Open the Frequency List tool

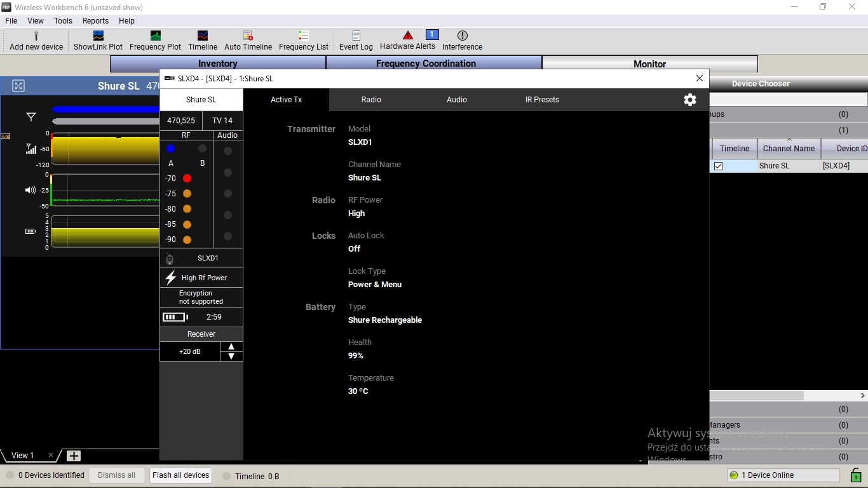tap(304, 41)
